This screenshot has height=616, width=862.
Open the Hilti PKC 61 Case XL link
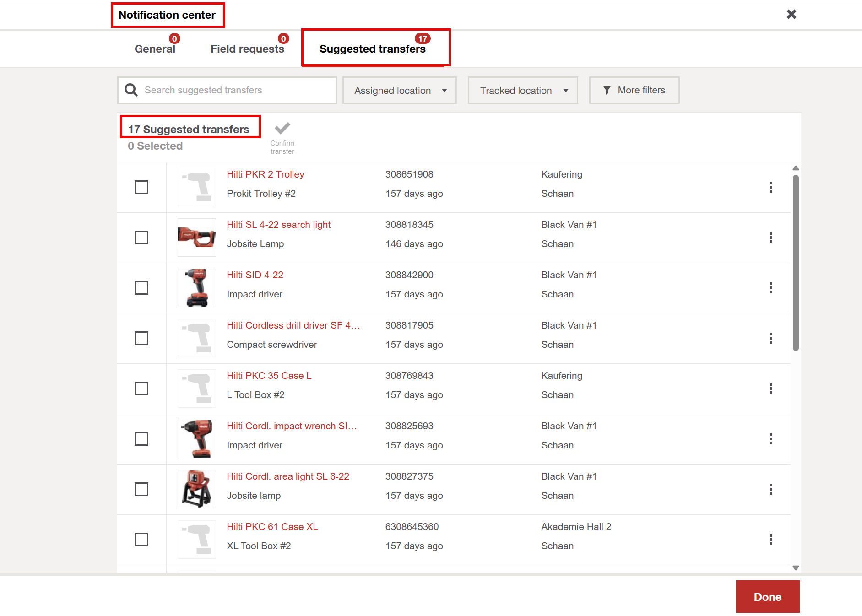(272, 527)
